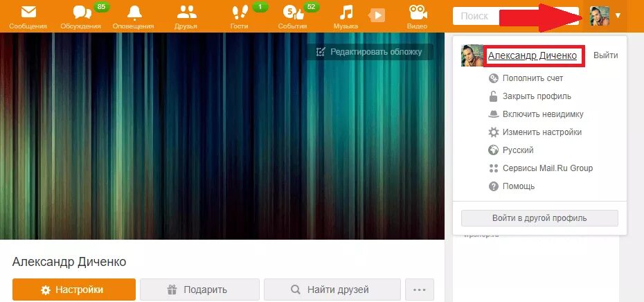The image size is (644, 302).
Task: Open the Русский language selector
Action: (x=517, y=150)
